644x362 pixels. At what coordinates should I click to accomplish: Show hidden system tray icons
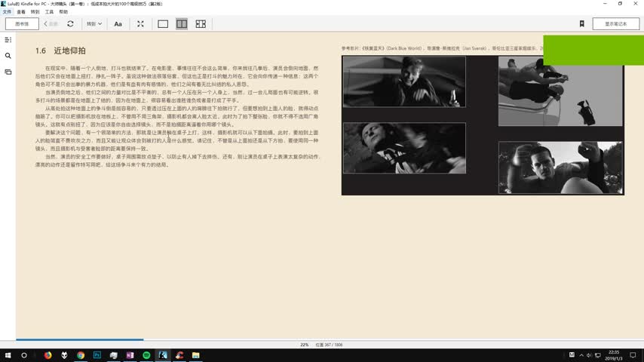tap(581, 355)
